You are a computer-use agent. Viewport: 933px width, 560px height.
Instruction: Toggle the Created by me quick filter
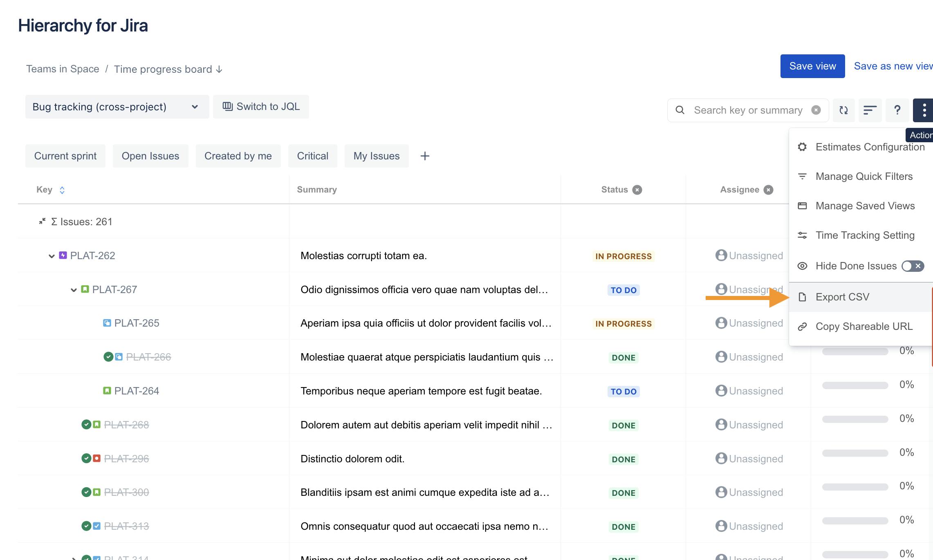point(238,156)
